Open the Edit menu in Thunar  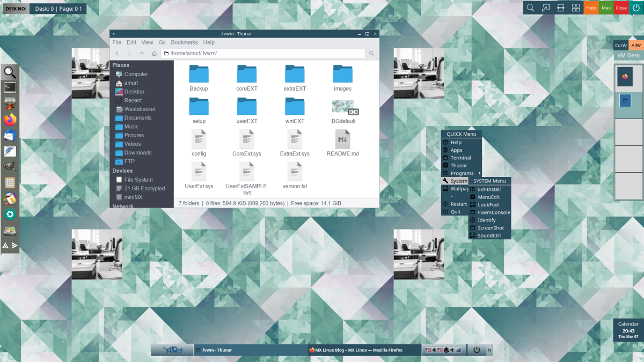[x=131, y=42]
